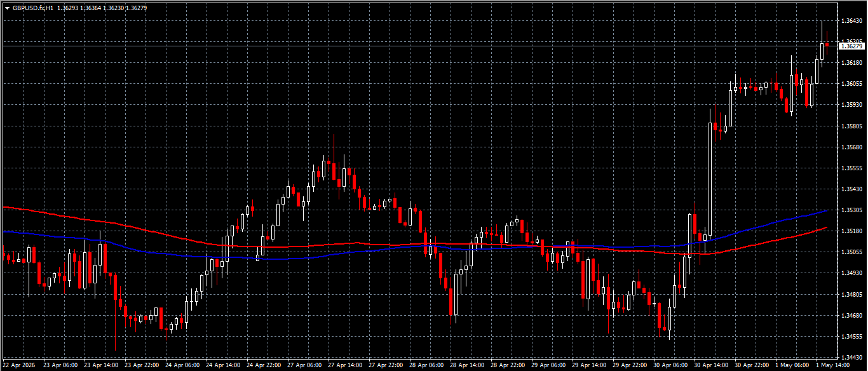Click the 30 Apr 22:00 time label
This screenshot has height=371, width=868.
(752, 366)
